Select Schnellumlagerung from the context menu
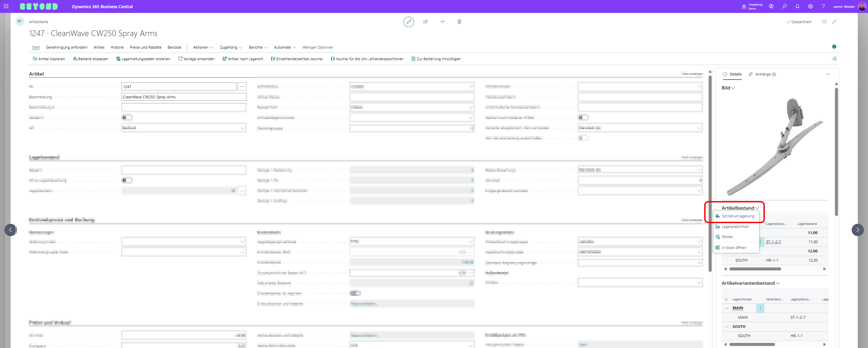The height and width of the screenshot is (348, 868). [738, 216]
